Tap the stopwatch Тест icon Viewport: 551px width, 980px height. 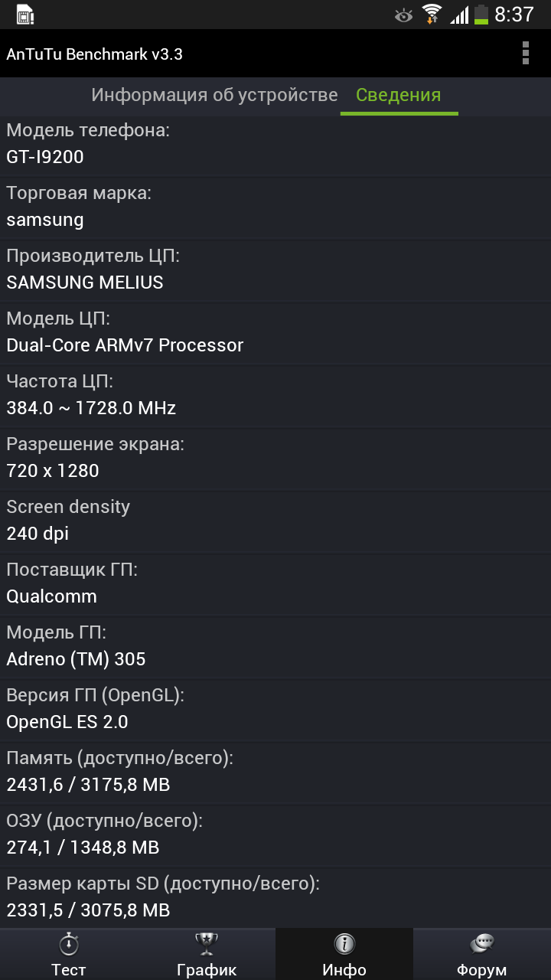coord(69,944)
